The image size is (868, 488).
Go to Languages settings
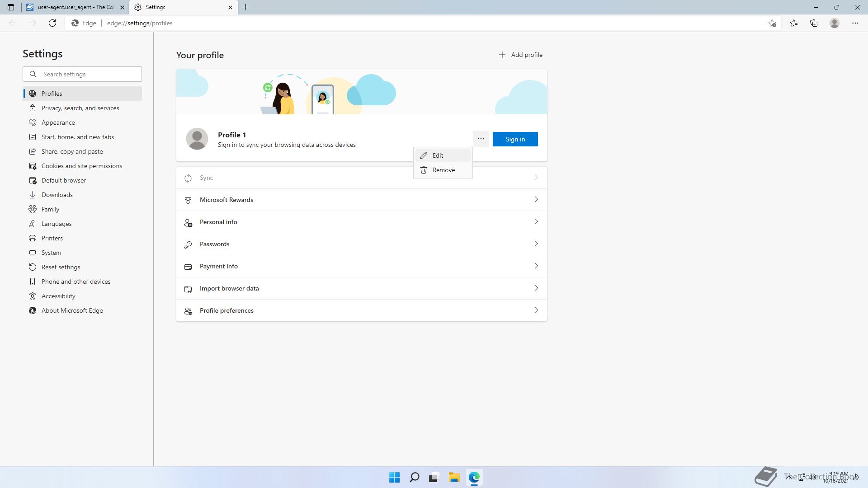coord(82,224)
